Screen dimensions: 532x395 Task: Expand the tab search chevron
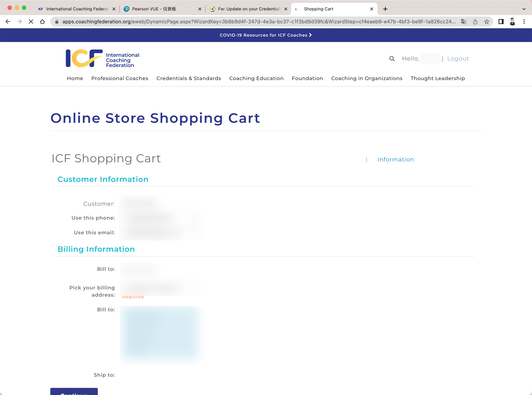(x=524, y=9)
